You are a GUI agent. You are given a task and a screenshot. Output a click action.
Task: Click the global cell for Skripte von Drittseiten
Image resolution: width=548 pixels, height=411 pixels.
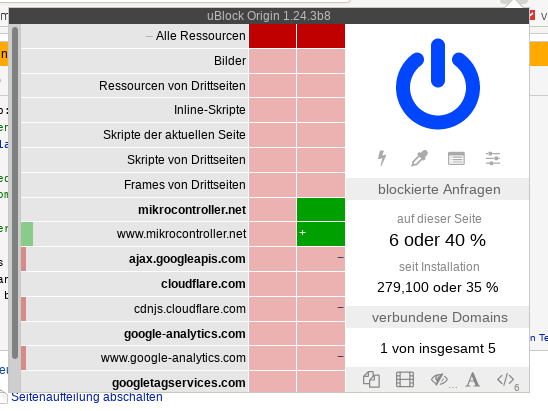pos(272,160)
